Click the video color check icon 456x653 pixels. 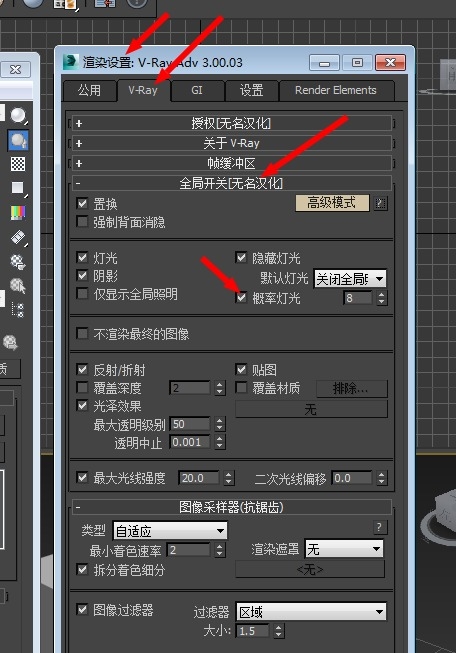click(x=18, y=212)
